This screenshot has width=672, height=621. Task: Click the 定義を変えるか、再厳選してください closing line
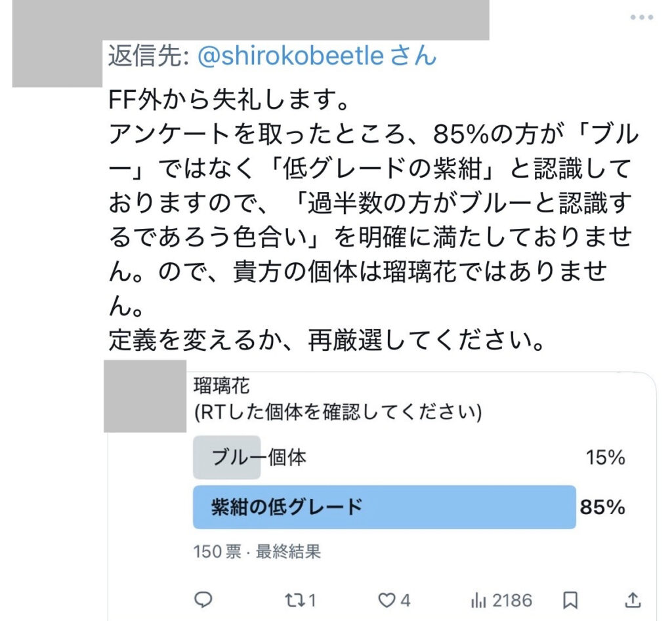pos(327,340)
